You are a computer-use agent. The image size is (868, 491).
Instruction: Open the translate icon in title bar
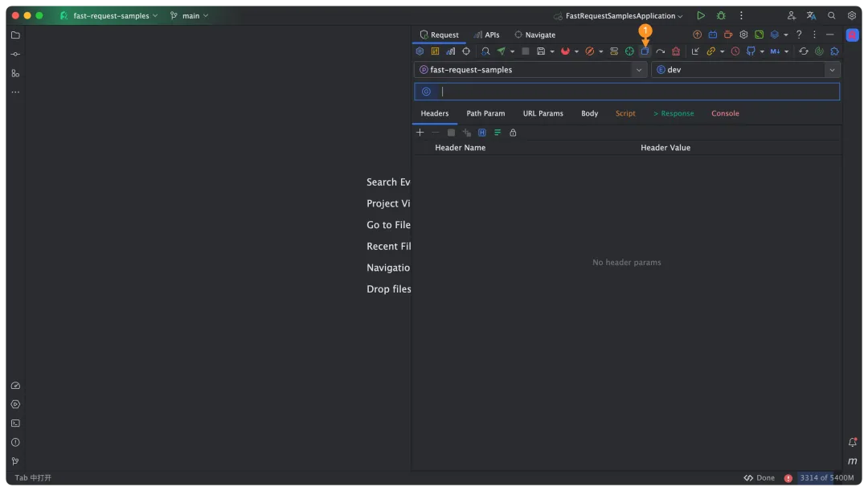tap(811, 15)
